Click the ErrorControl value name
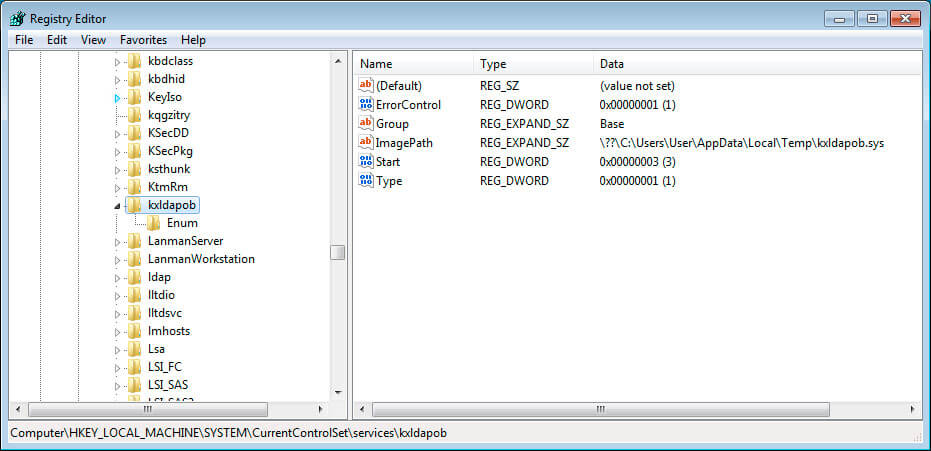The width and height of the screenshot is (931, 451). click(x=408, y=105)
